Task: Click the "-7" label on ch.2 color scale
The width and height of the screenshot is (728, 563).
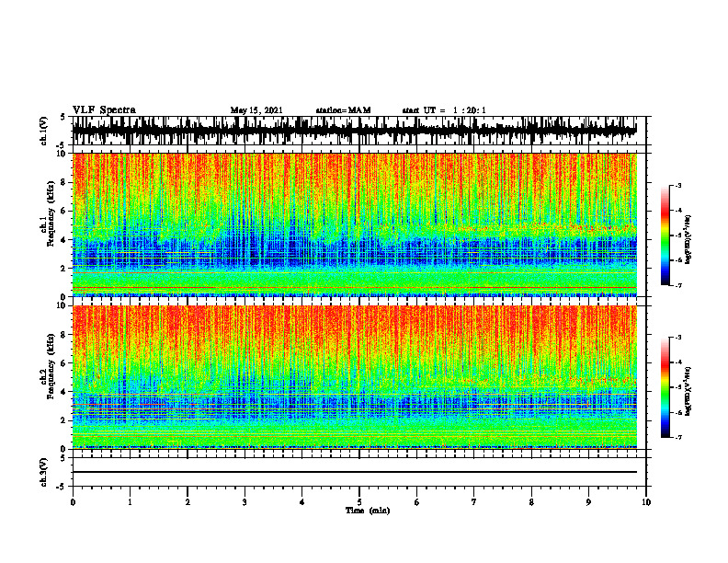Action: click(678, 437)
